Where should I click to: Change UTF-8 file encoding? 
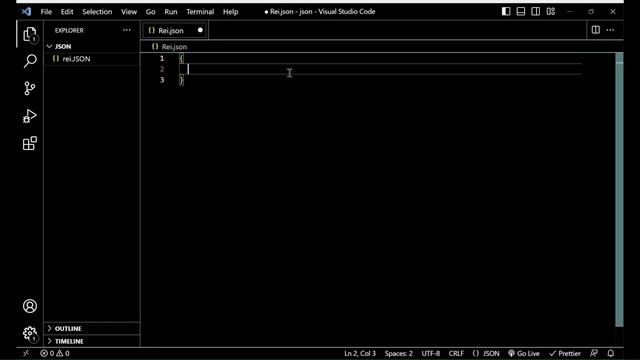[x=431, y=353]
